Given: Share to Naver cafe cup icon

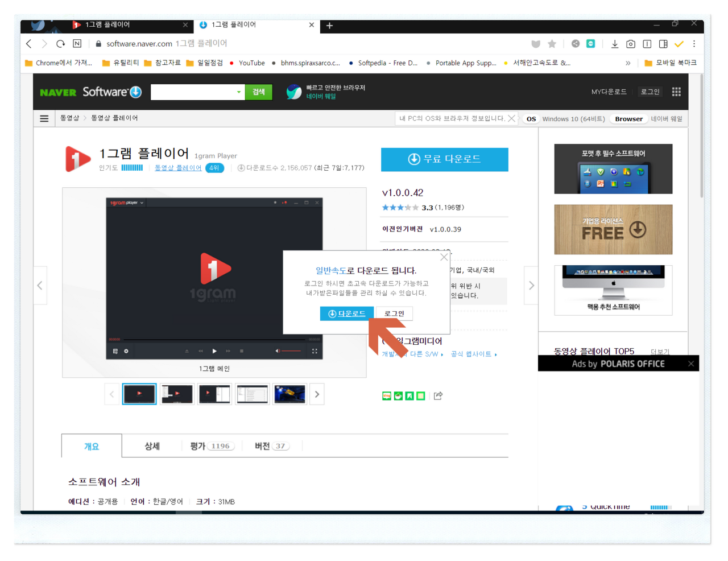Looking at the screenshot, I should (x=398, y=396).
